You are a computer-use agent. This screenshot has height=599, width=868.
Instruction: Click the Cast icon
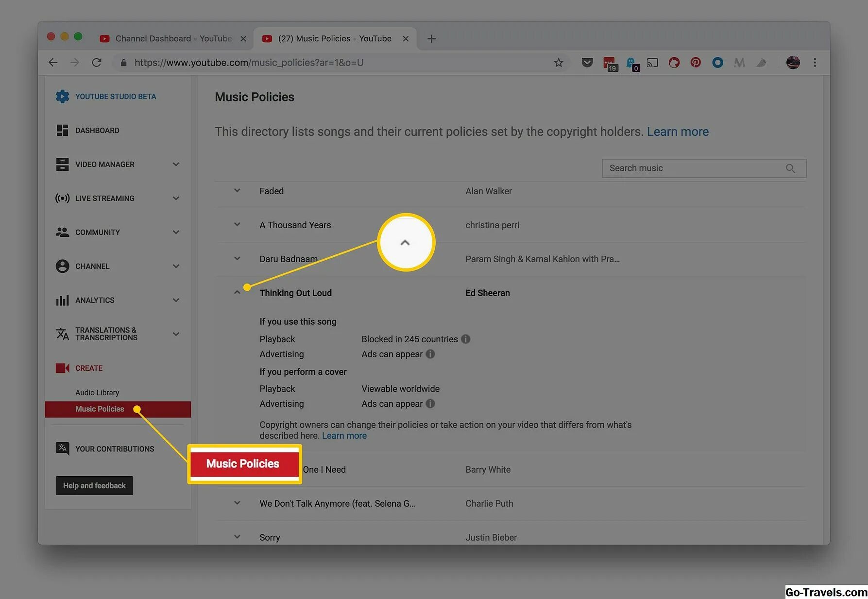pyautogui.click(x=652, y=62)
